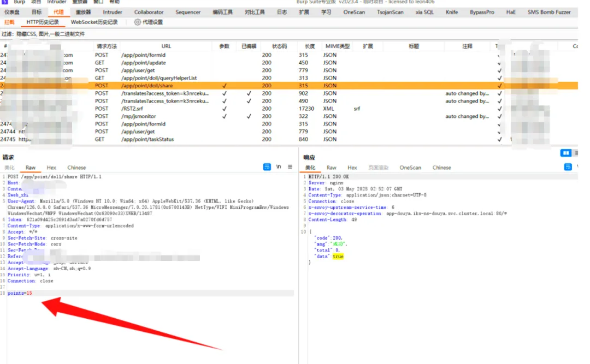Screen dimensions: 590x364
Task: Switch response view to 美化 tab
Action: click(310, 168)
